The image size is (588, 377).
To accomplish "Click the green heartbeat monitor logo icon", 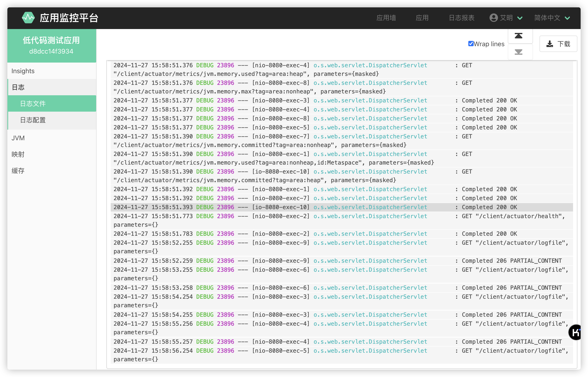I will [x=28, y=18].
